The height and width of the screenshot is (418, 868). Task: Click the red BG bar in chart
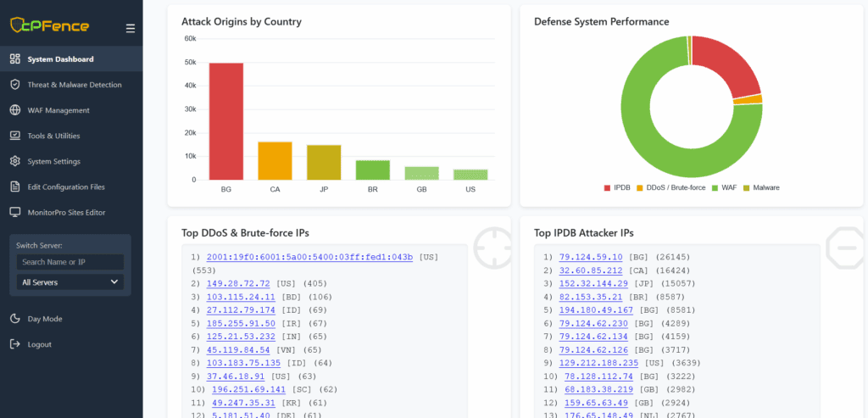pos(226,121)
